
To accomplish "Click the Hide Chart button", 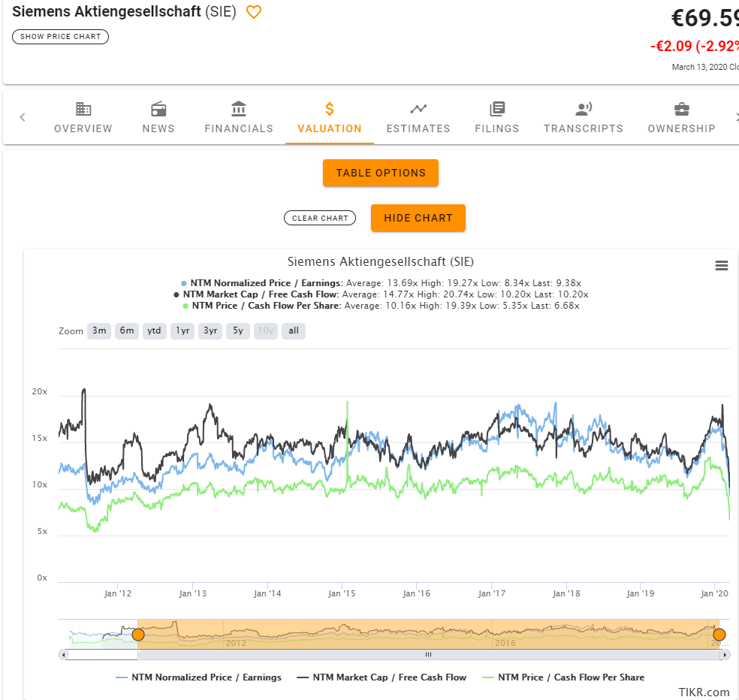I will [418, 218].
